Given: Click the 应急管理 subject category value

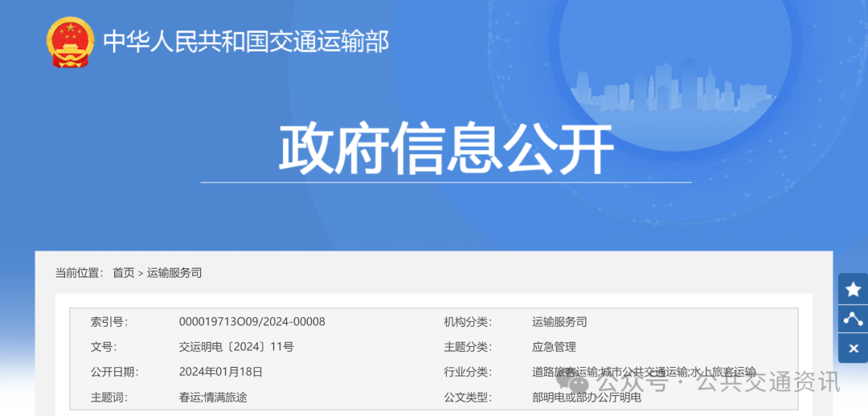Looking at the screenshot, I should tap(554, 347).
